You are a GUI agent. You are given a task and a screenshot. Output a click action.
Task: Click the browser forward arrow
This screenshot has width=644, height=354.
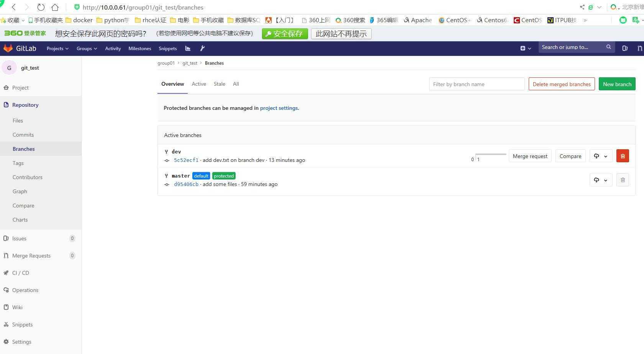pos(27,7)
